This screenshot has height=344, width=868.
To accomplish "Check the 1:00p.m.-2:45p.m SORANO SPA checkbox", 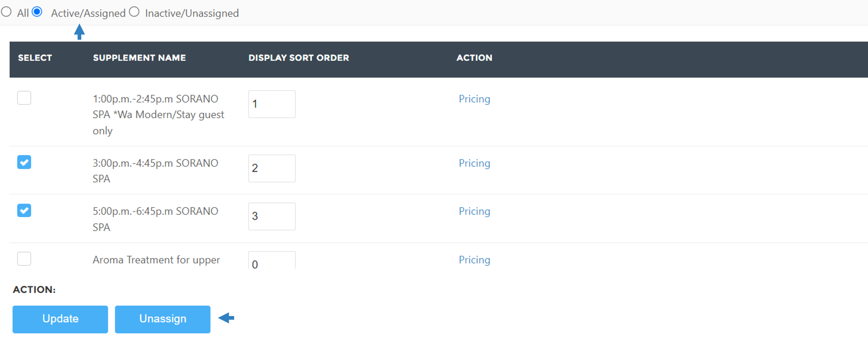I will coord(24,98).
